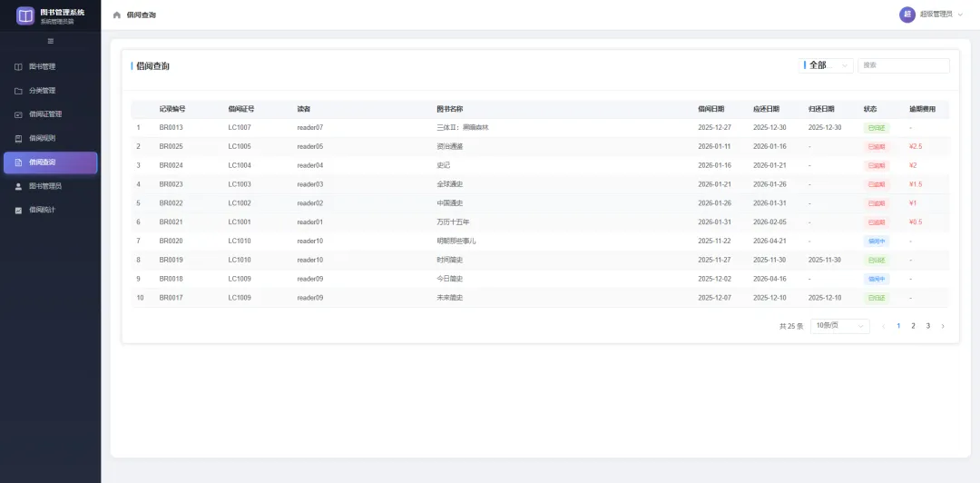The image size is (980, 483).
Task: Click the 归还日期 column header
Action: click(821, 109)
